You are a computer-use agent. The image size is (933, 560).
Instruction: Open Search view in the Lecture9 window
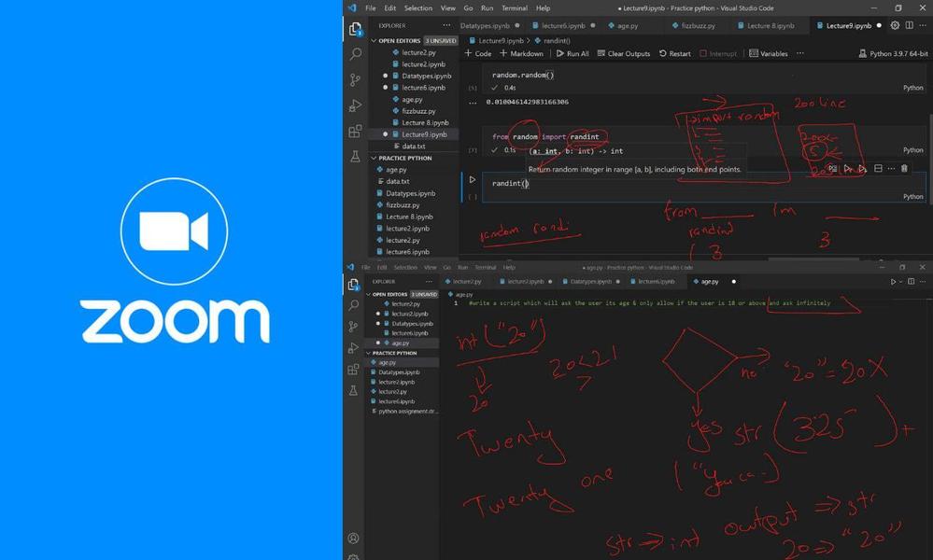pyautogui.click(x=355, y=54)
